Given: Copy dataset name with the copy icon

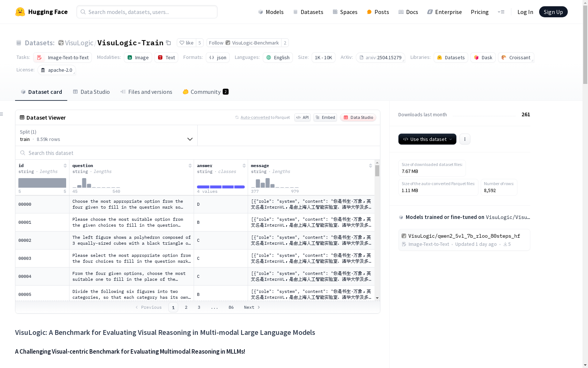Looking at the screenshot, I should (168, 43).
